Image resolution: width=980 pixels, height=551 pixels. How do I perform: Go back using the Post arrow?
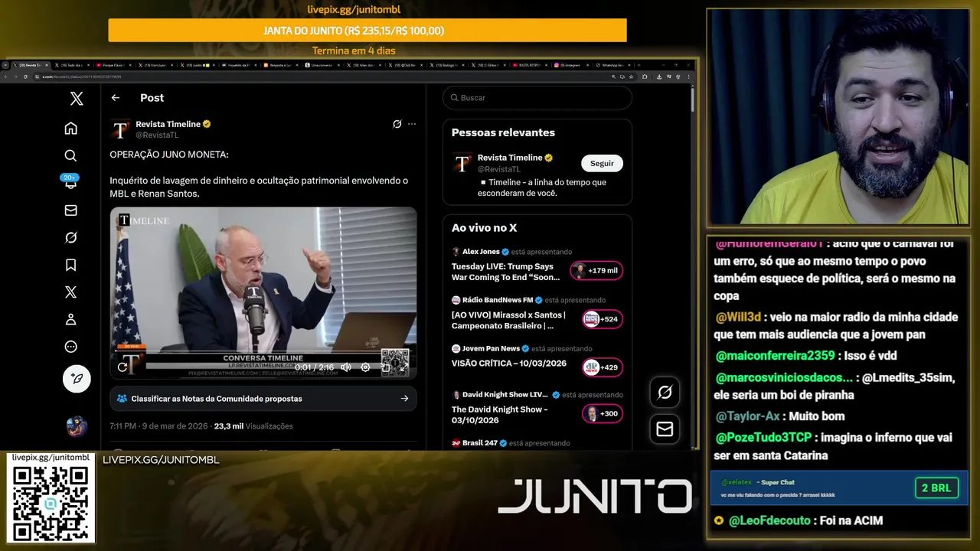pos(116,97)
